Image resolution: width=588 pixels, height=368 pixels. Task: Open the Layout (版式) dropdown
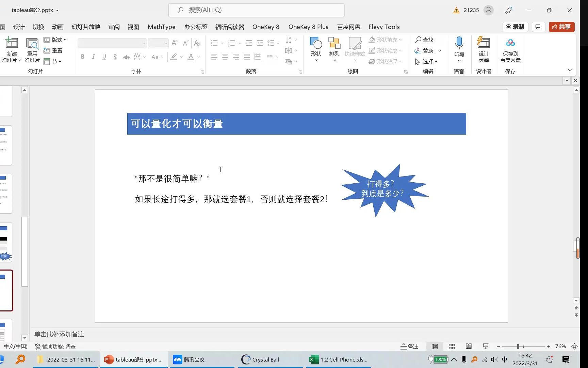coord(55,40)
